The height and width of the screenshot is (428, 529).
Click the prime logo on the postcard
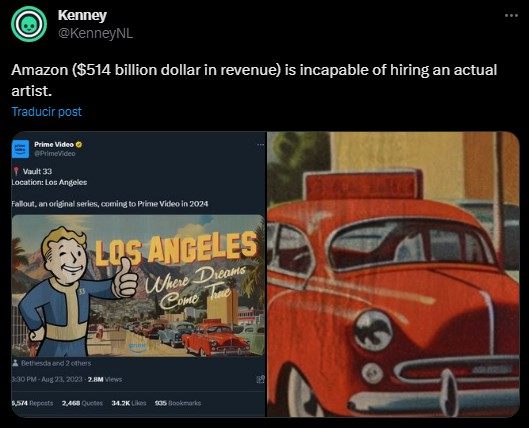click(x=137, y=346)
